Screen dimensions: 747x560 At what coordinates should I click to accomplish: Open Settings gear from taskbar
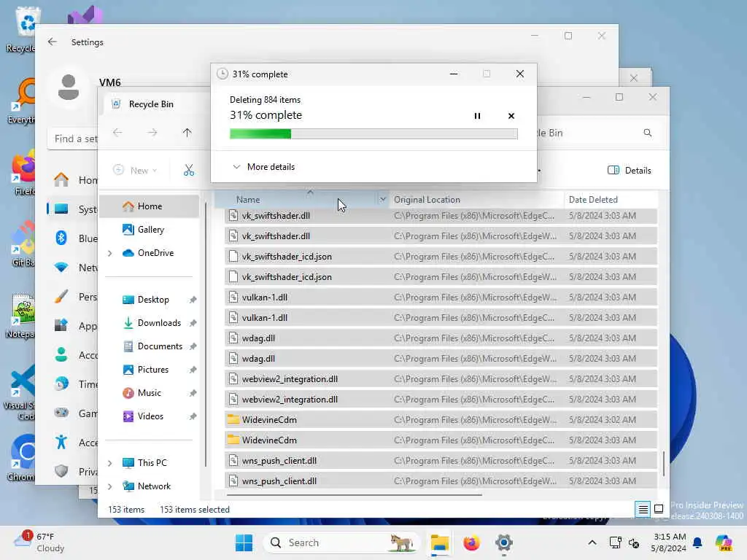point(503,542)
